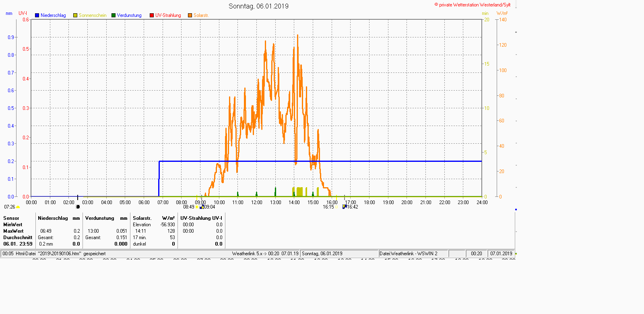
Task: Click the 128 solar maximum value
Action: coord(171,231)
